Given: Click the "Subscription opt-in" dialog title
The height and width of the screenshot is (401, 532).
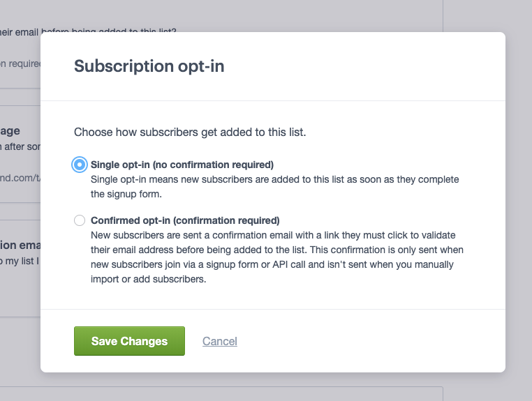Looking at the screenshot, I should point(149,66).
